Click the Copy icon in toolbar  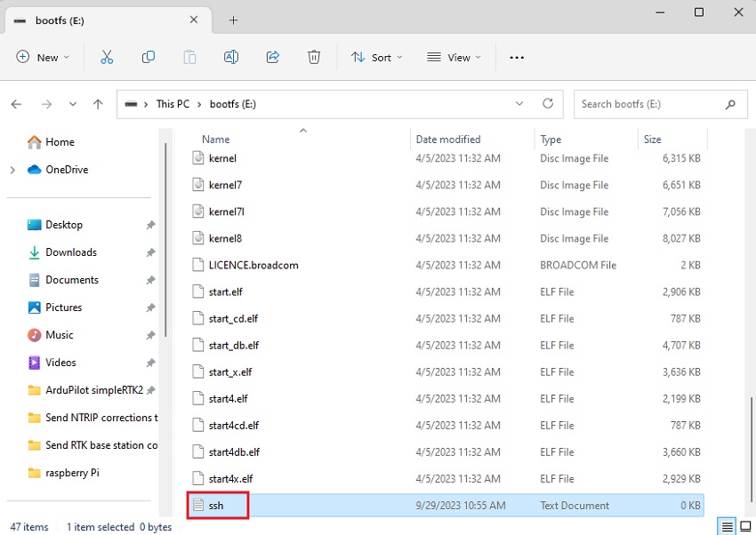click(x=149, y=57)
